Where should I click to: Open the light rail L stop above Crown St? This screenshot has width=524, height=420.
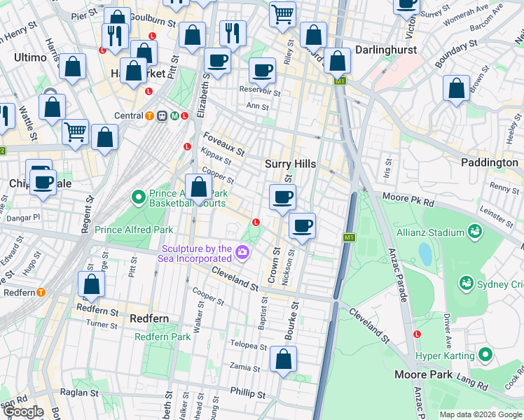(256, 222)
